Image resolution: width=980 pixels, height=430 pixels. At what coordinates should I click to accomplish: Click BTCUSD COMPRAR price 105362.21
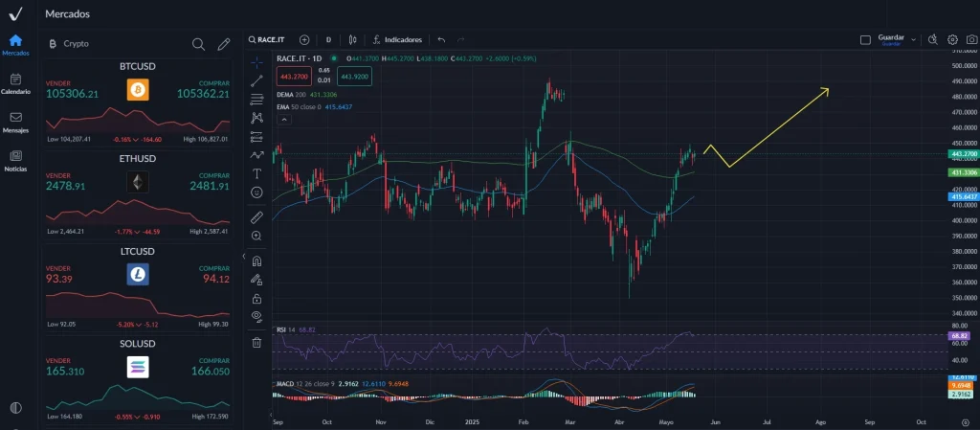203,94
